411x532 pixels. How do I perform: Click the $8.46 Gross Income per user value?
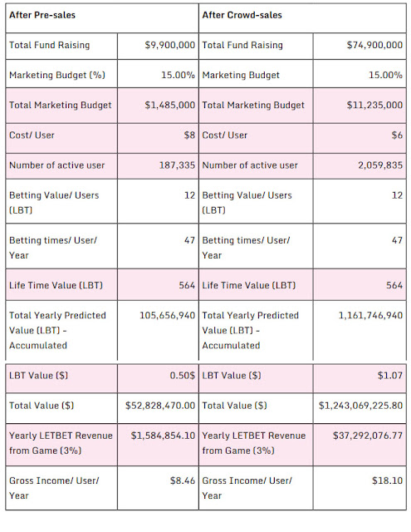[183, 480]
